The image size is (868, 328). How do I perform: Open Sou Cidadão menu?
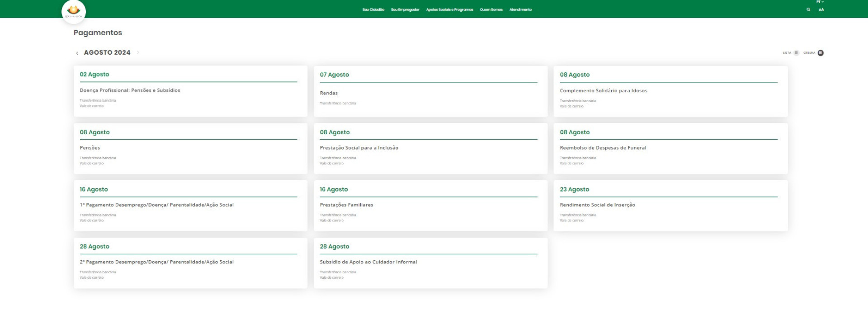pyautogui.click(x=373, y=9)
